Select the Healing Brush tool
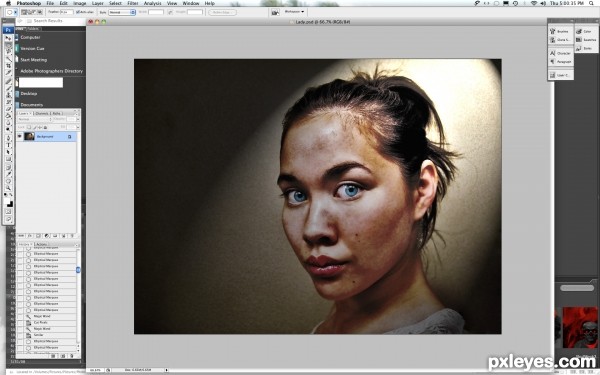This screenshot has height=375, width=600. click(x=8, y=81)
